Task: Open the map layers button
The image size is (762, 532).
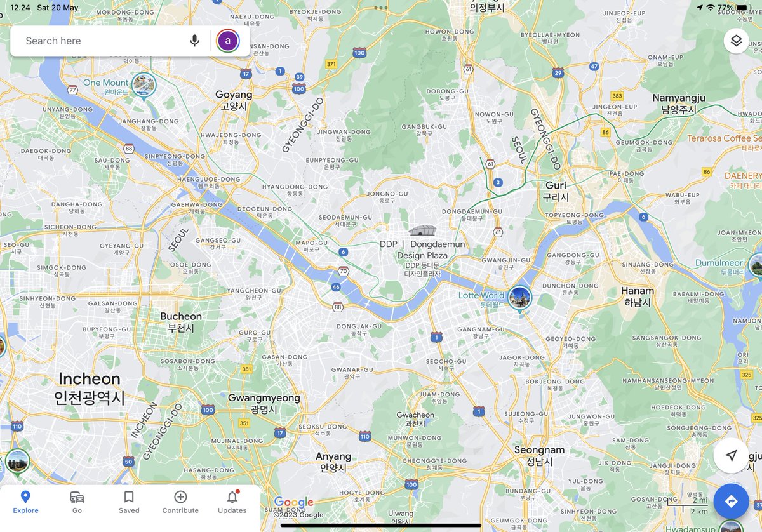Action: [x=736, y=41]
